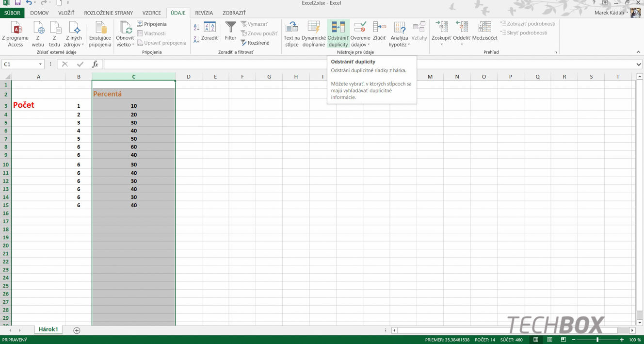Click the Z programu Access import icon
The height and width of the screenshot is (344, 644).
click(16, 28)
